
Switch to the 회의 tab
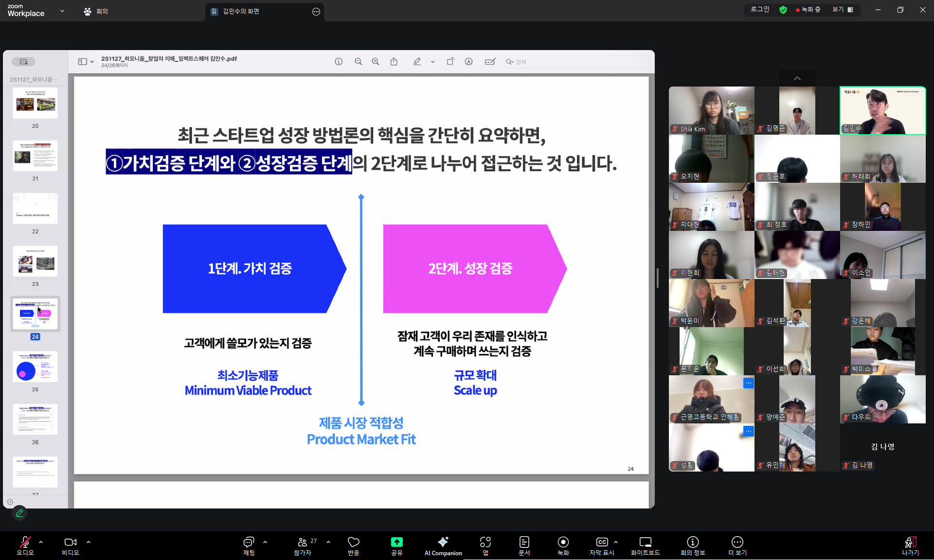point(96,11)
